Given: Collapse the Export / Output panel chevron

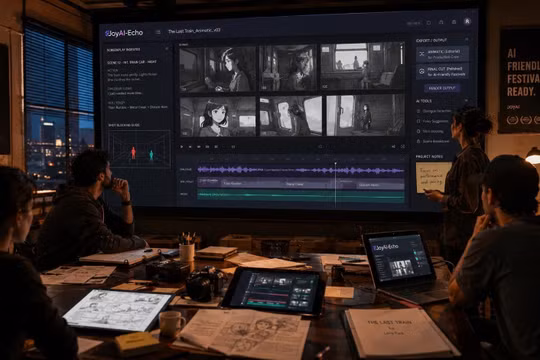Looking at the screenshot, I should coord(467,40).
